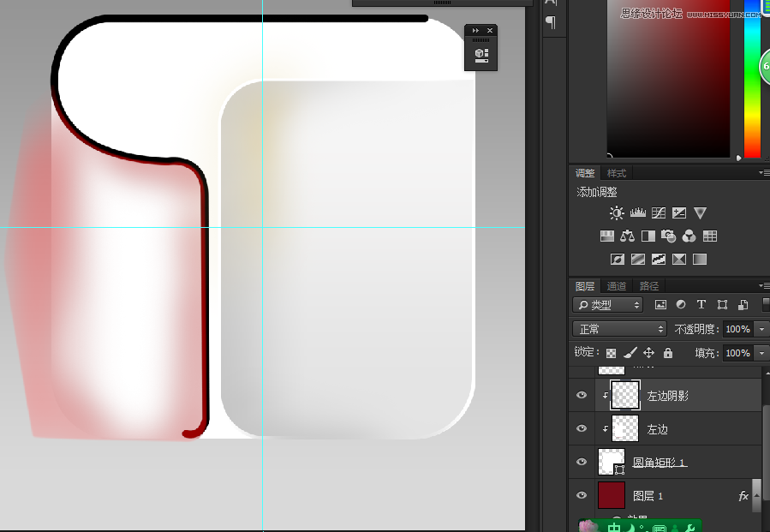Screen dimensions: 770x532
Task: Add a Hue/Saturation adjustment layer
Action: pyautogui.click(x=607, y=236)
